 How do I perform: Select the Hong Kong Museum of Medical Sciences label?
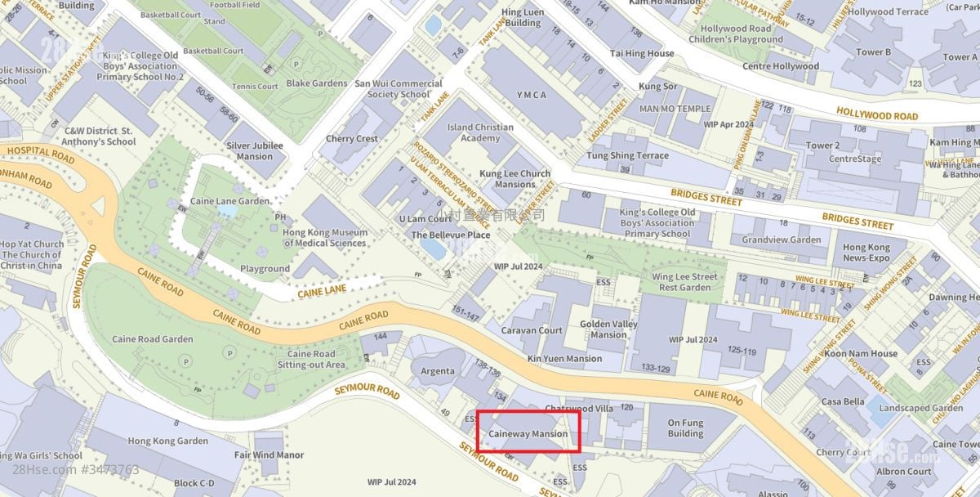325,237
